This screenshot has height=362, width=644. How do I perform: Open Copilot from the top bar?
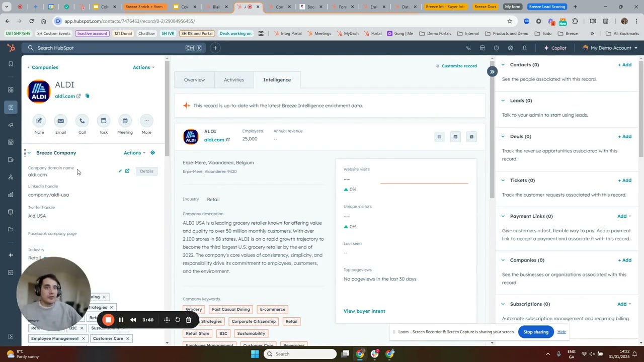point(555,48)
